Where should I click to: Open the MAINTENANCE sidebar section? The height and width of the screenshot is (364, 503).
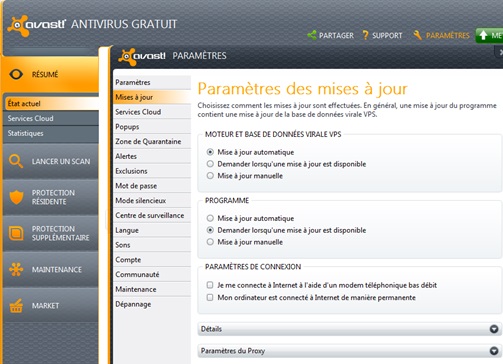(51, 269)
